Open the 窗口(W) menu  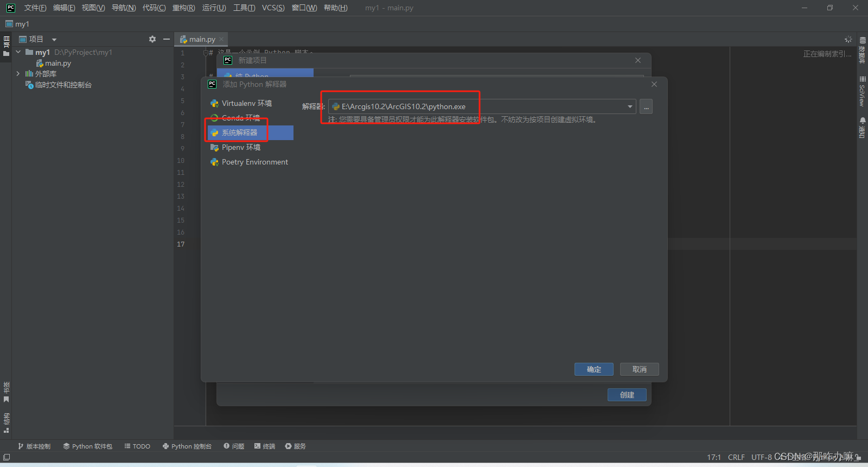pyautogui.click(x=304, y=8)
